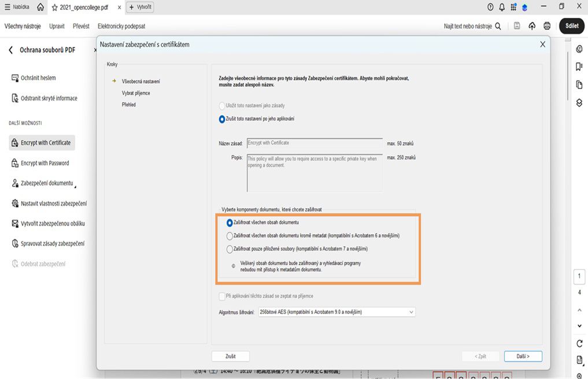This screenshot has height=381, width=588.
Task: Open Spravovat zásady zabezpečení
Action: point(48,244)
